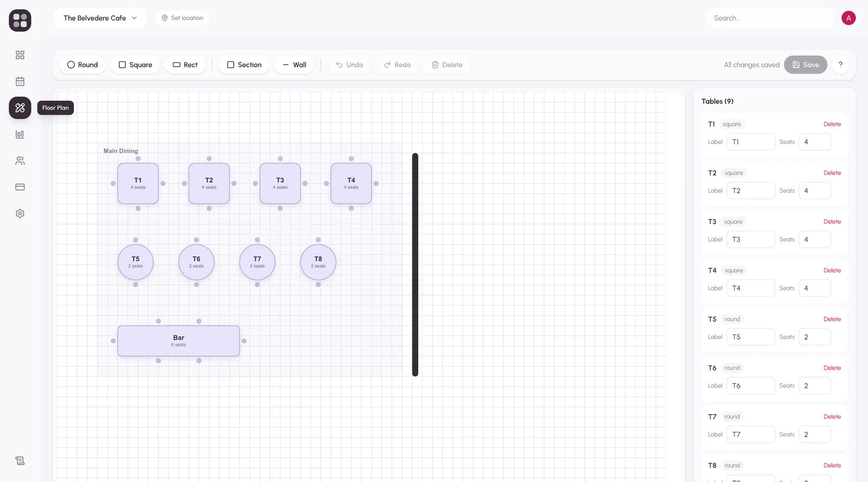Select round table T6 on the canvas
868x482 pixels.
(x=196, y=262)
